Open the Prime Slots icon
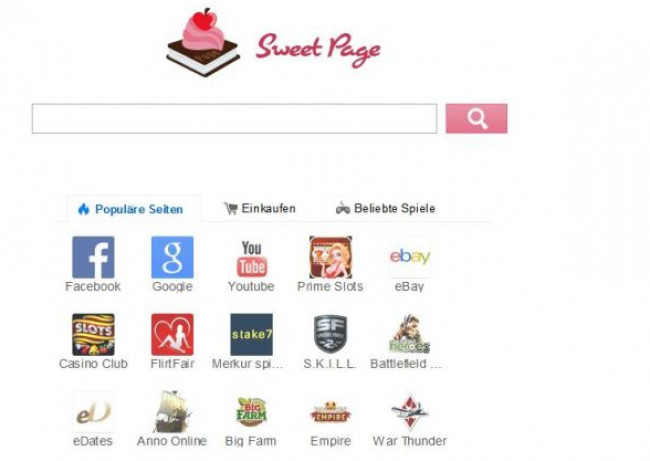 pyautogui.click(x=330, y=257)
